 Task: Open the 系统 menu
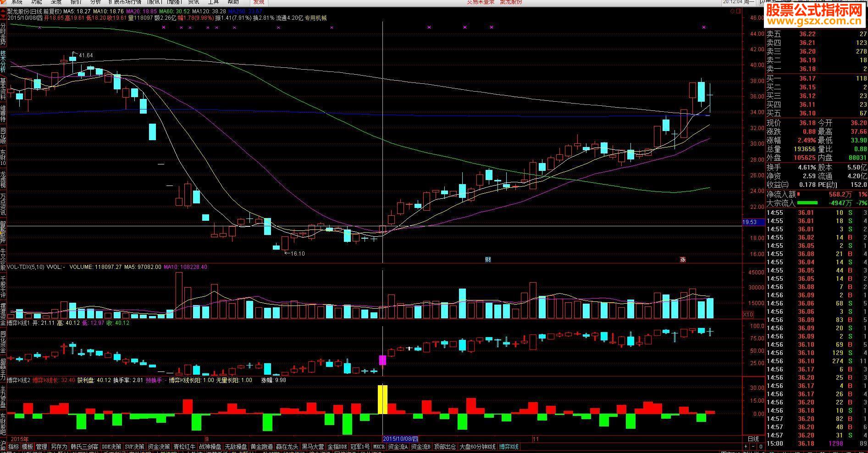[17, 2]
